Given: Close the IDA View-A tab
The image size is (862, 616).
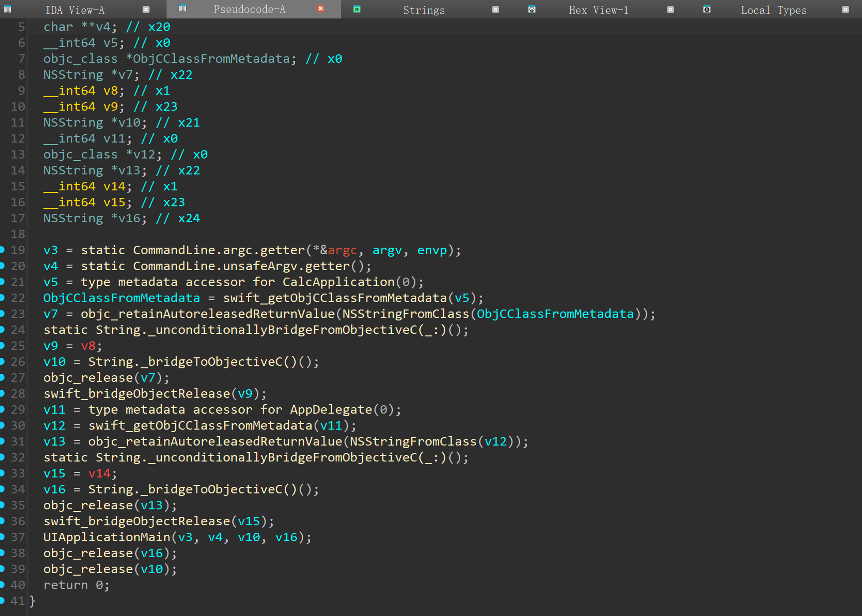Looking at the screenshot, I should point(146,9).
